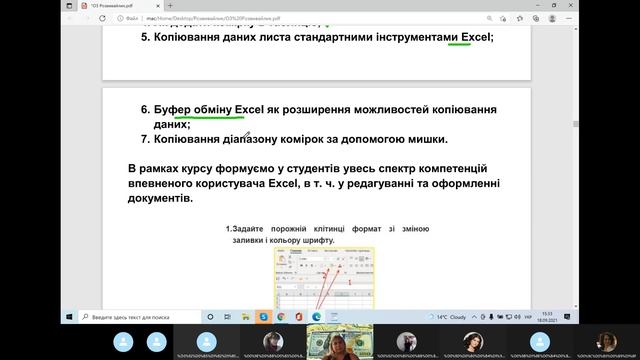
Task: Select the participant video with dollar-bill background
Action: coord(340,342)
